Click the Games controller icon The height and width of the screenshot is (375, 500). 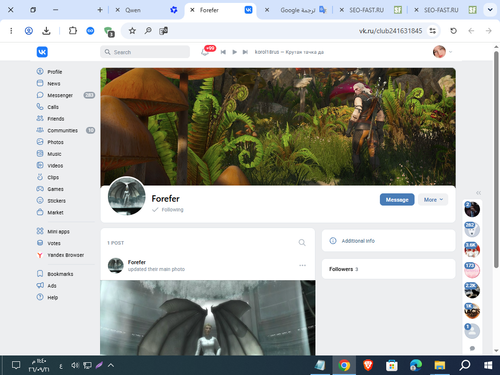coord(40,189)
